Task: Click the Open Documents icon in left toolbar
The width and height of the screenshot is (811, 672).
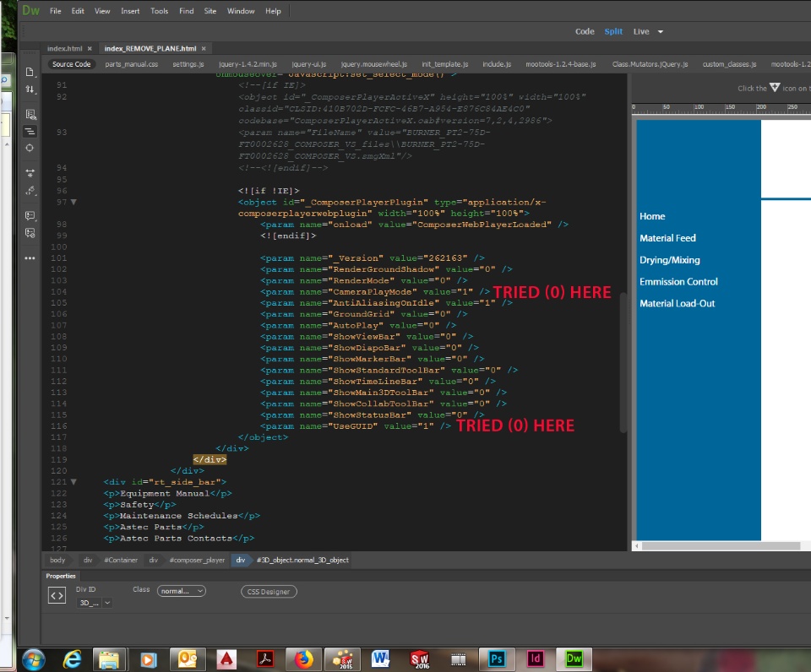Action: (x=30, y=72)
